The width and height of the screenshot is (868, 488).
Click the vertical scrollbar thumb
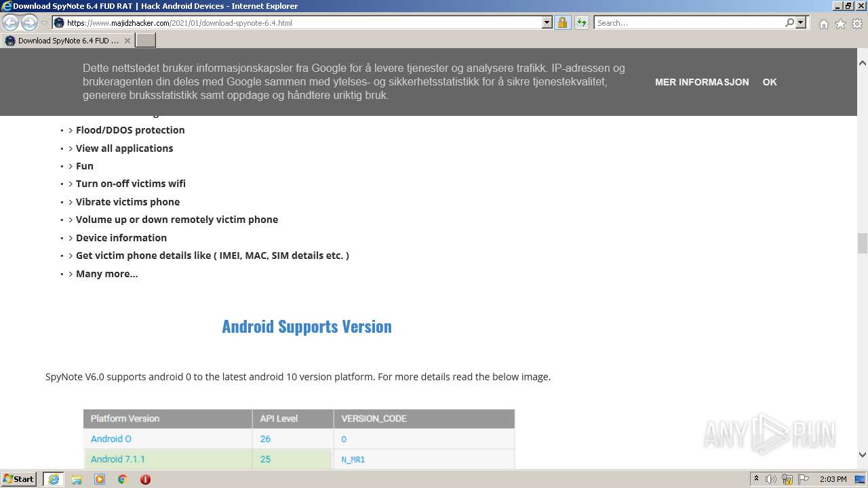862,243
